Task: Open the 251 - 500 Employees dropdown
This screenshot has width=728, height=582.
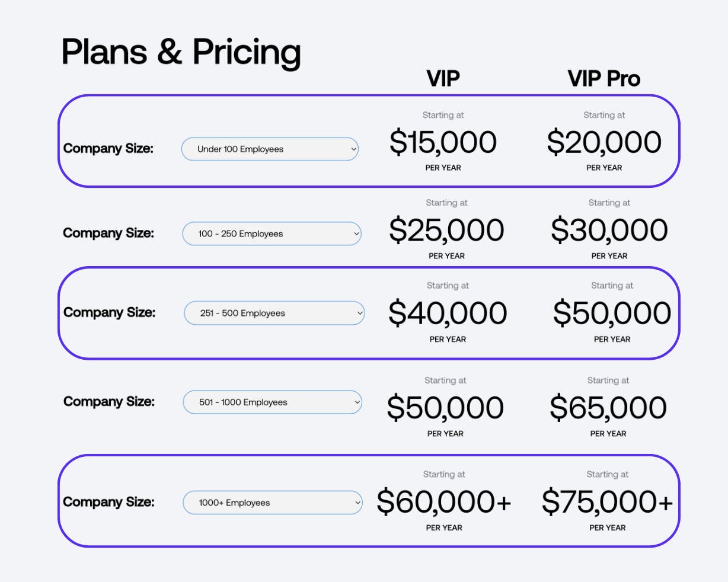Action: point(274,313)
